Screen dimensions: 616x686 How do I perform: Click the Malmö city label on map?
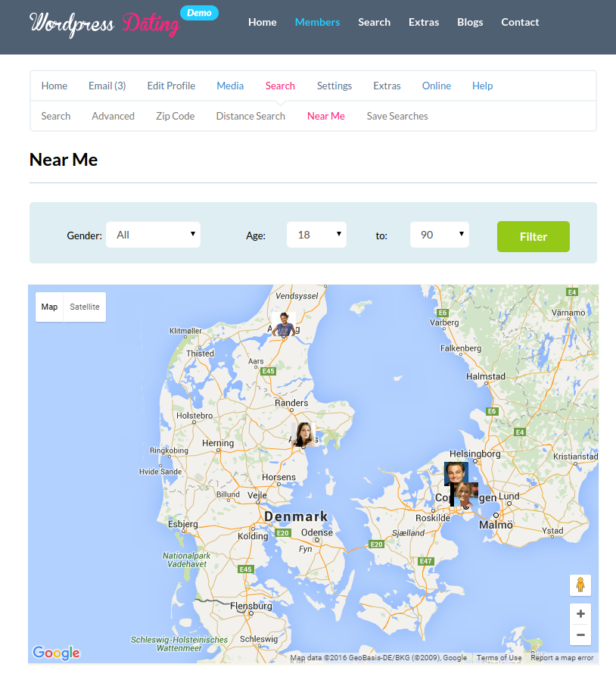(x=496, y=525)
